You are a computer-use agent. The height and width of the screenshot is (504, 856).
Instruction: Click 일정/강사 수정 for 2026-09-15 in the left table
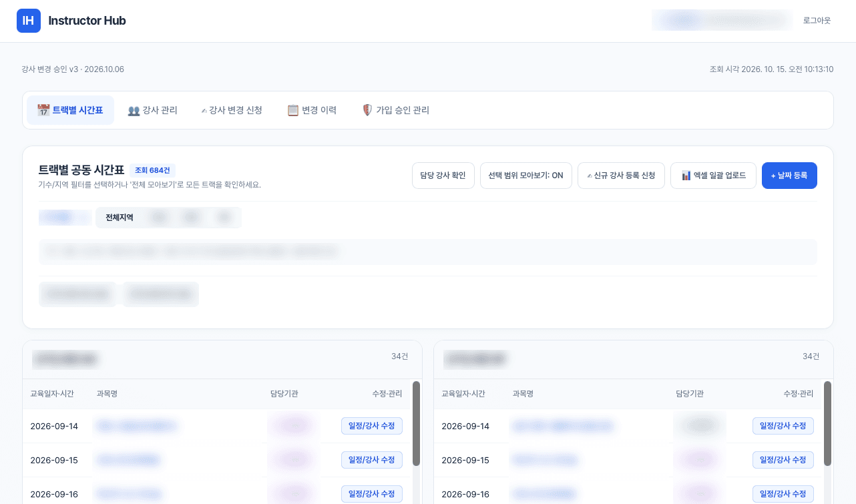(x=372, y=460)
